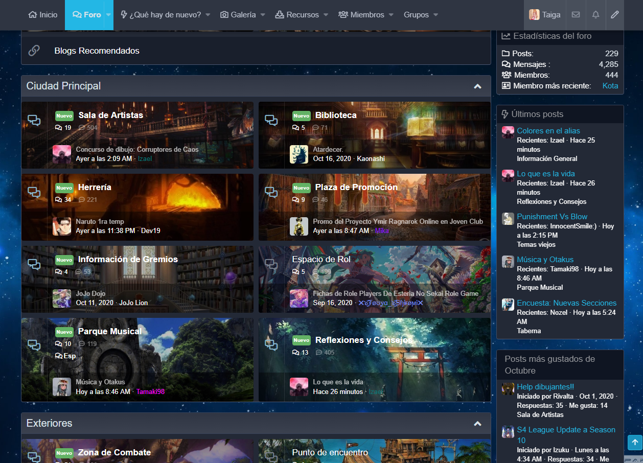Open the inbox envelope icon
The width and height of the screenshot is (644, 464).
pos(576,15)
